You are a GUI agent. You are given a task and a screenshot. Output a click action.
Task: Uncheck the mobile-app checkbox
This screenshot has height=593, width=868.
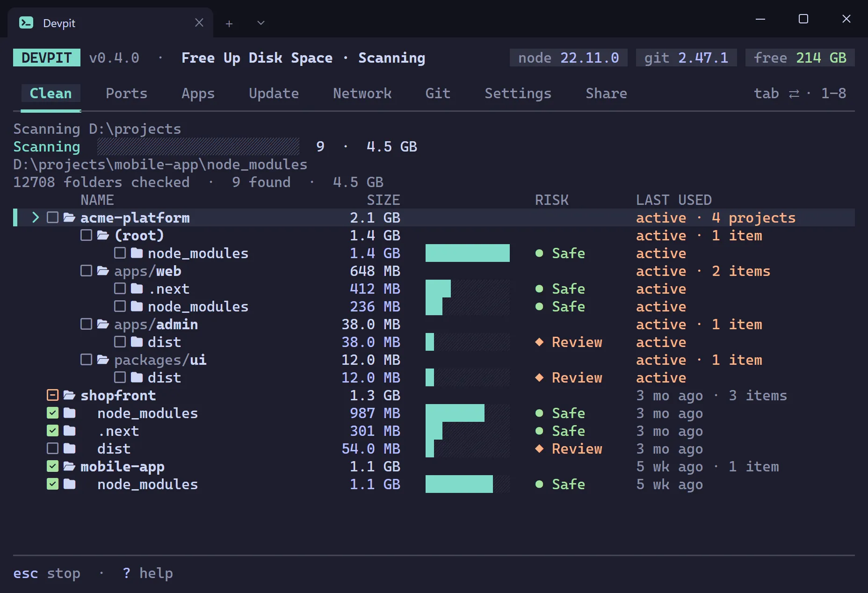[52, 466]
